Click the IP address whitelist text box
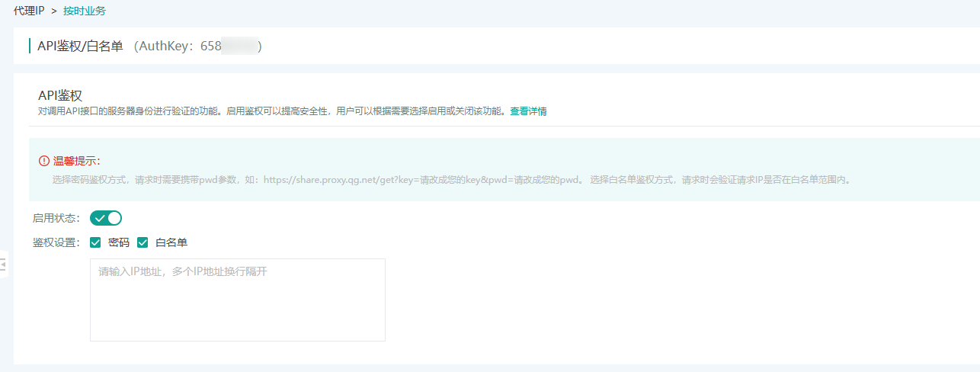The height and width of the screenshot is (372, 980). point(237,300)
